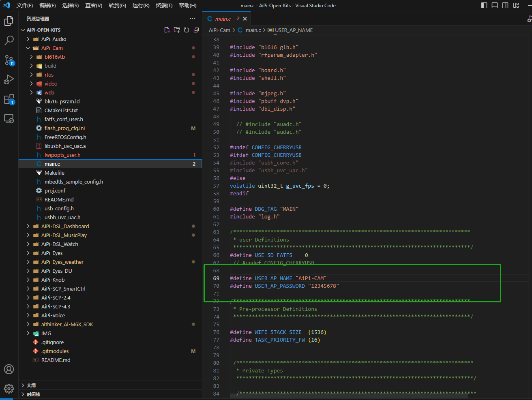Click the VS Code logo icon

[6, 5]
